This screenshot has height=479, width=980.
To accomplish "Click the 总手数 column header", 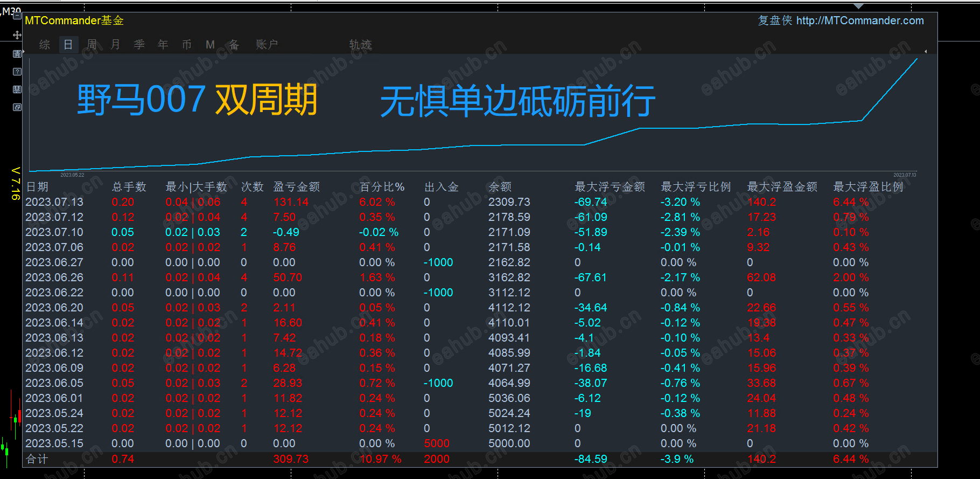I will 129,187.
